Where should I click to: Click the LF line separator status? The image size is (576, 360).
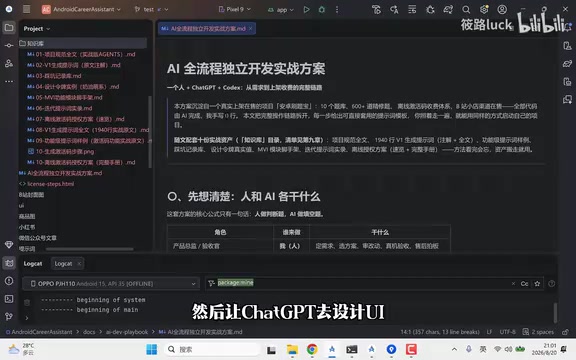pos(489,332)
